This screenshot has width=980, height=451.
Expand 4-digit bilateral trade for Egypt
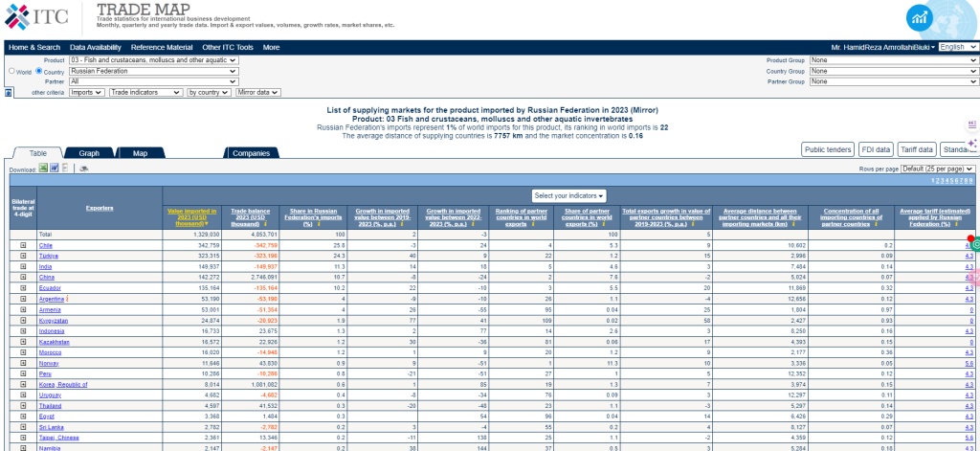23,416
